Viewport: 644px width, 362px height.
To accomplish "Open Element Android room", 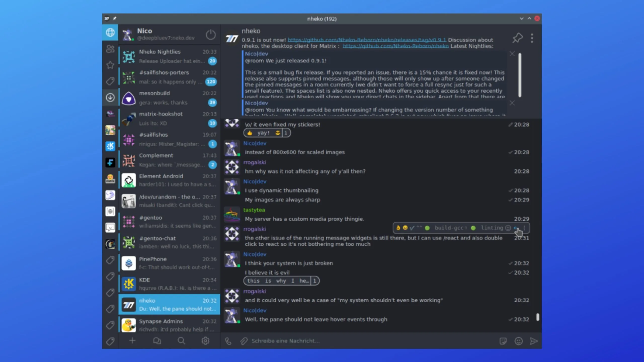I will [169, 180].
